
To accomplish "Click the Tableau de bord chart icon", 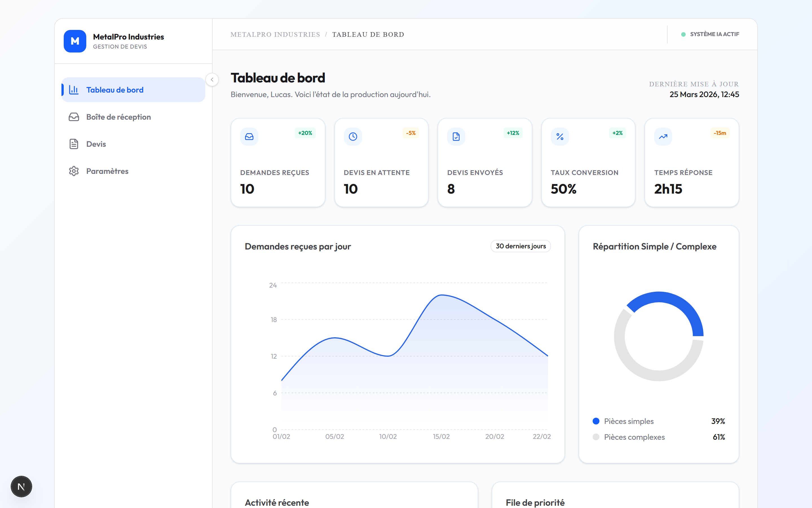I will click(74, 90).
